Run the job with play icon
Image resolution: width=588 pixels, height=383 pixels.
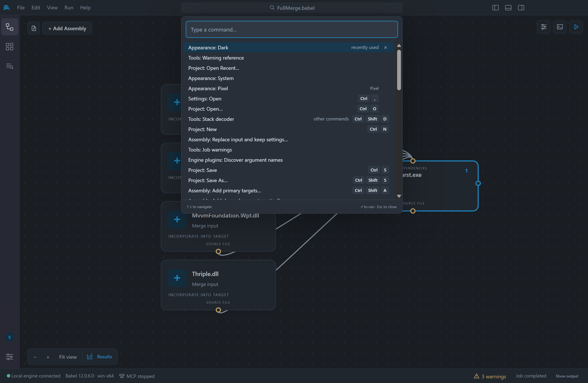pos(576,27)
